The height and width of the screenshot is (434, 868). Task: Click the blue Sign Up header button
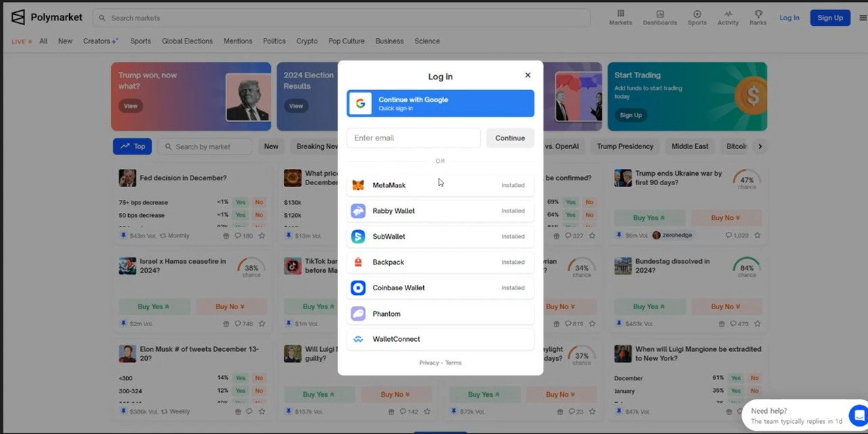click(830, 18)
